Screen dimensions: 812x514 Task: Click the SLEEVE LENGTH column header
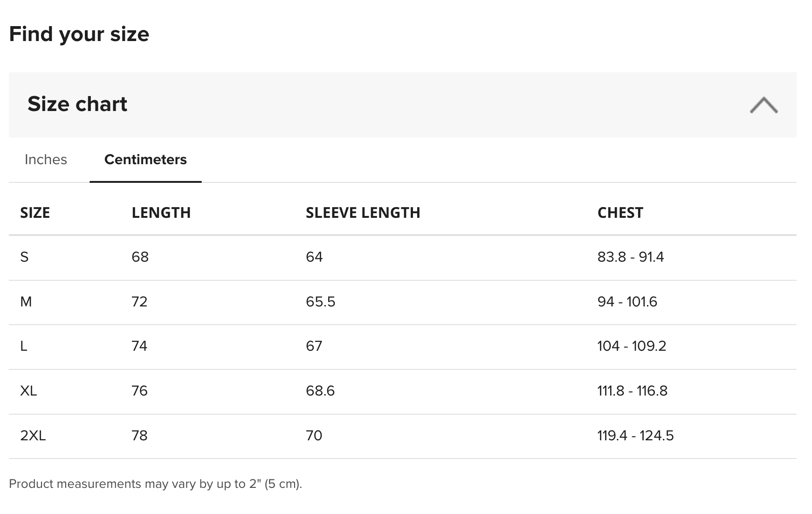point(363,213)
